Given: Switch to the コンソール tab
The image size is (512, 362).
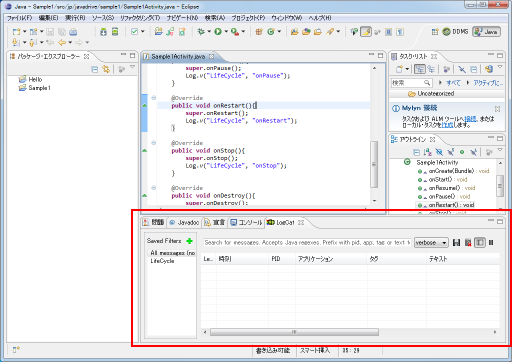Looking at the screenshot, I should pyautogui.click(x=246, y=222).
